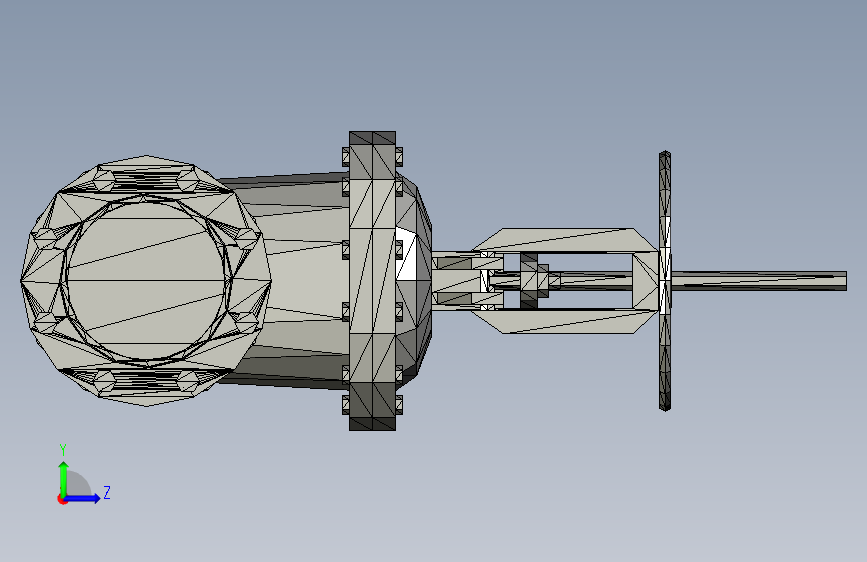Image resolution: width=867 pixels, height=562 pixels.
Task: Click the blue Z axis arrow of the triad
Action: pos(83,498)
